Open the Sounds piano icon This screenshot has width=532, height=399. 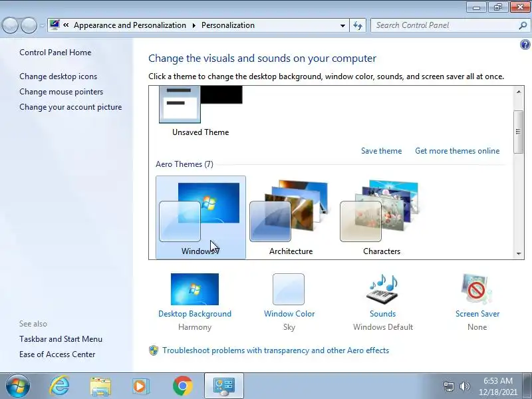point(383,289)
